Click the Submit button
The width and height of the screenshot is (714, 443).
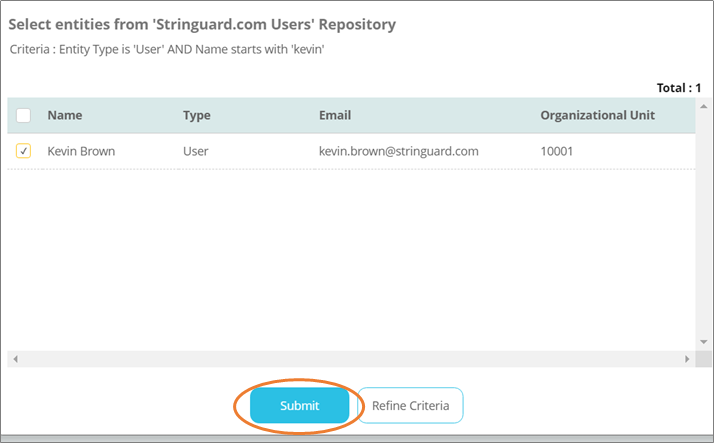coord(299,406)
